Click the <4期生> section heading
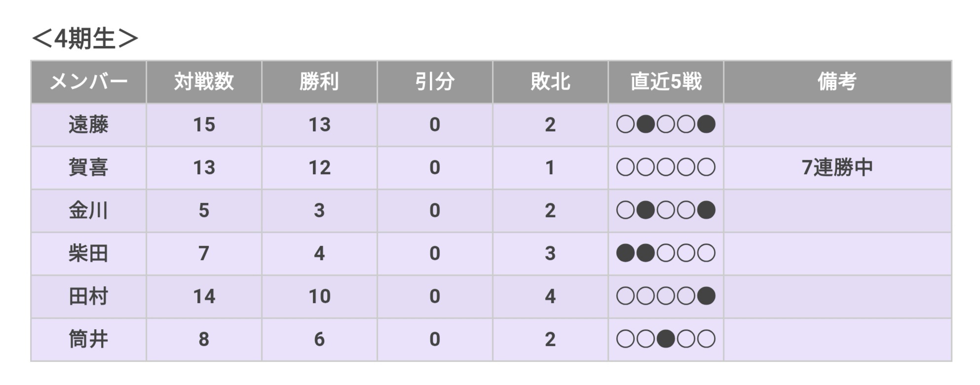 coord(84,38)
